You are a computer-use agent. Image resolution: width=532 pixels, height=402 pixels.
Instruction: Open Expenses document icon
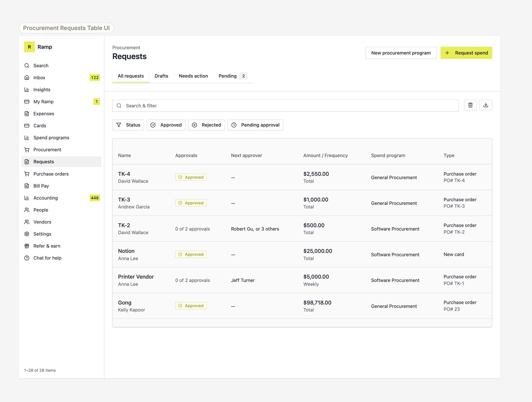(x=27, y=113)
